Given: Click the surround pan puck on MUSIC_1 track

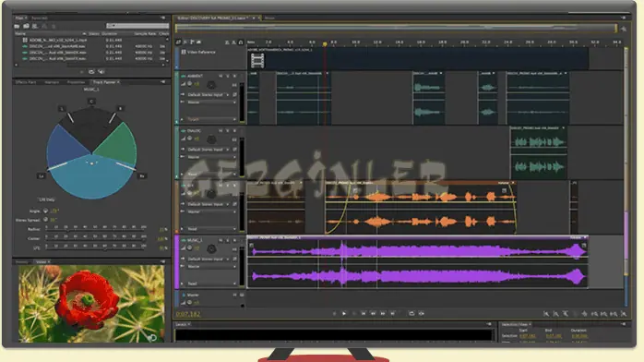Looking at the screenshot, I should pyautogui.click(x=211, y=248).
